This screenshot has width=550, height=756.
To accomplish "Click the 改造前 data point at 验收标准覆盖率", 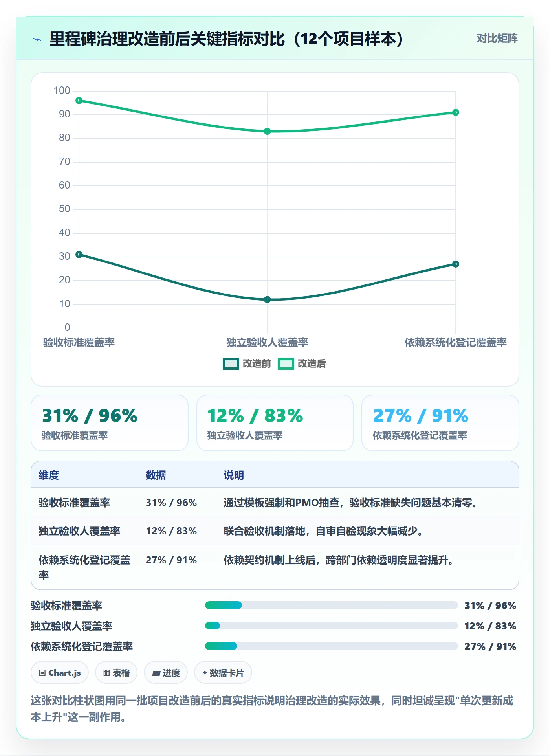I will (79, 255).
